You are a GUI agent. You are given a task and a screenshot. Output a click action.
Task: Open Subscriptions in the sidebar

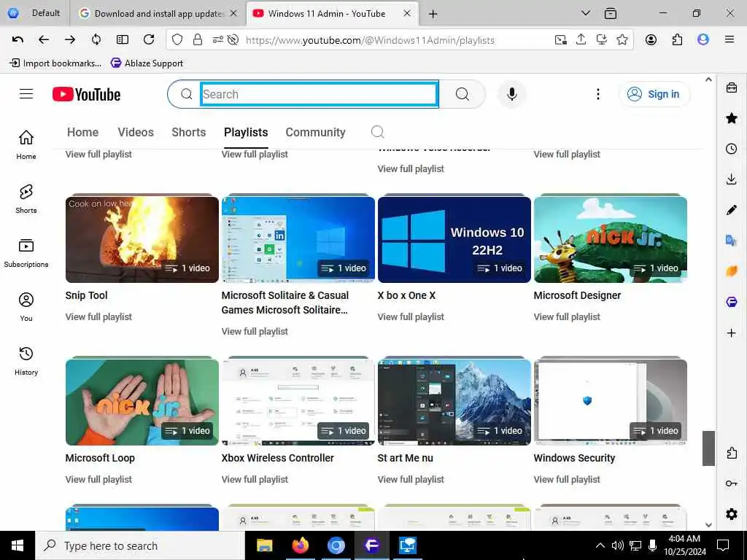click(x=26, y=253)
